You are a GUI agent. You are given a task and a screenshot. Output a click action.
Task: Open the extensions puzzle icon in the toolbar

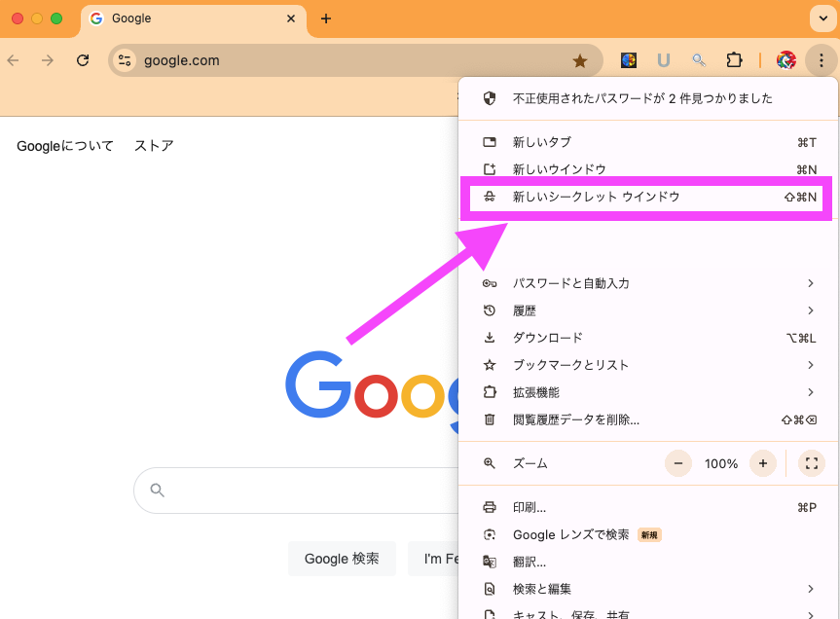[734, 60]
